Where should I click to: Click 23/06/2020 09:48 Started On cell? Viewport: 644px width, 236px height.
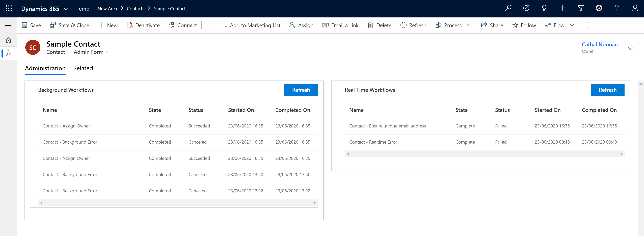coord(552,142)
